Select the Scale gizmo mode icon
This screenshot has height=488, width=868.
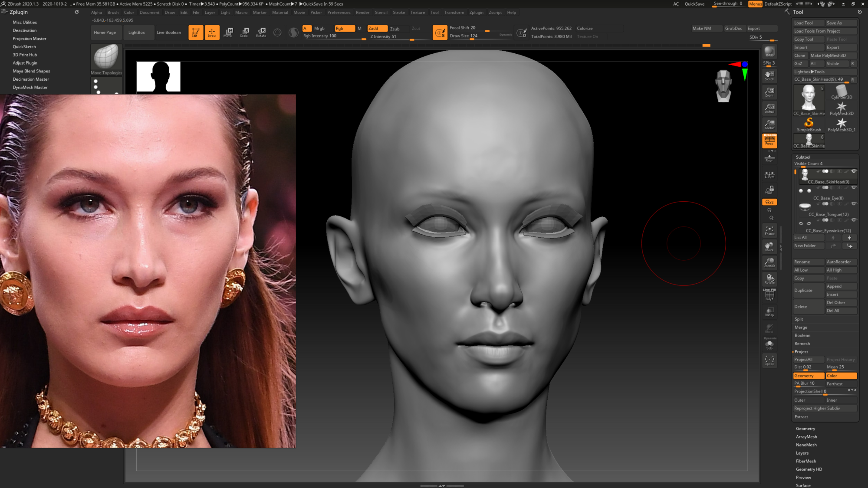[x=244, y=32]
